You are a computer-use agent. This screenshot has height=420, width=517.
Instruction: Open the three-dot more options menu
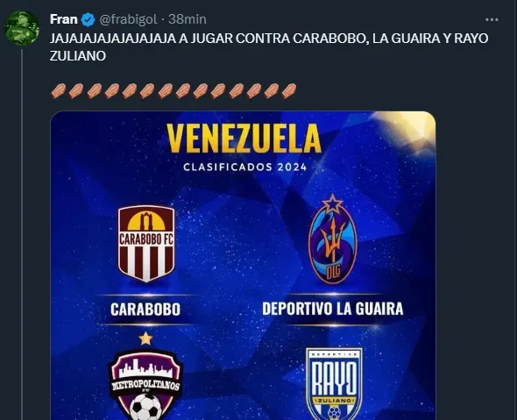point(492,20)
